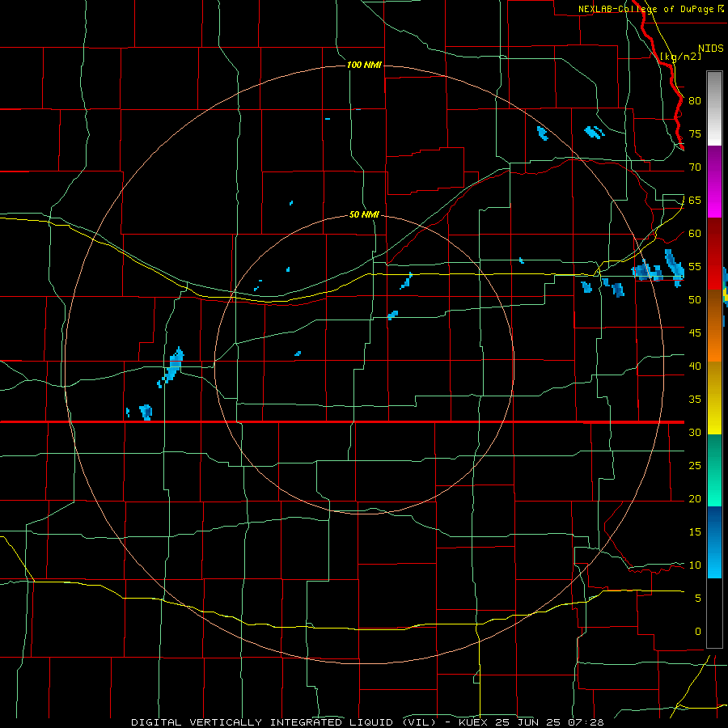Click the [kg/m2] units label

click(x=680, y=57)
